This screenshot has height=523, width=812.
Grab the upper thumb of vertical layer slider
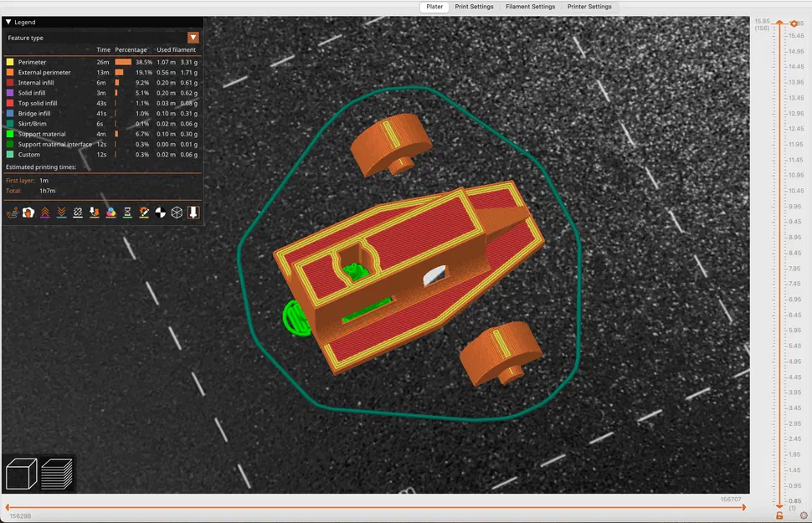coord(779,23)
